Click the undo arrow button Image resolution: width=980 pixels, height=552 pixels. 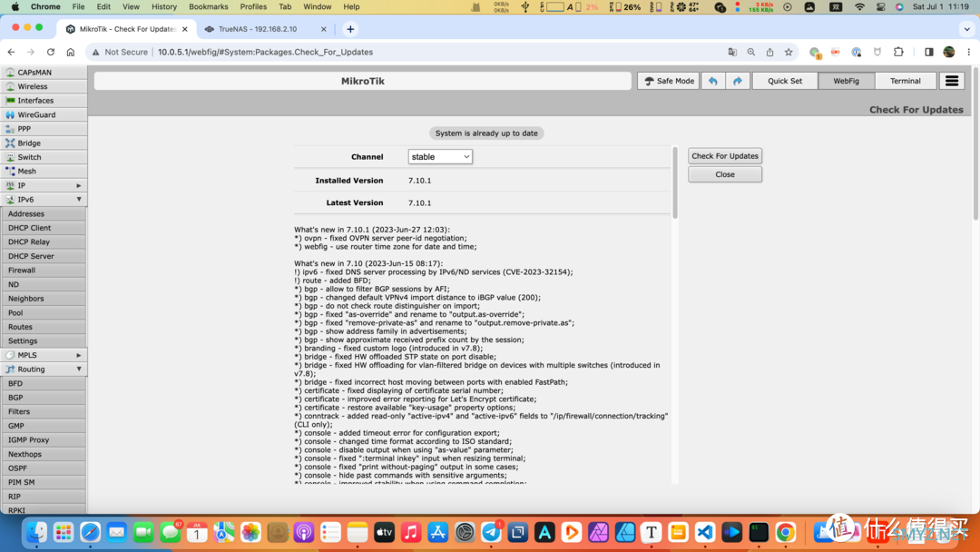[713, 81]
